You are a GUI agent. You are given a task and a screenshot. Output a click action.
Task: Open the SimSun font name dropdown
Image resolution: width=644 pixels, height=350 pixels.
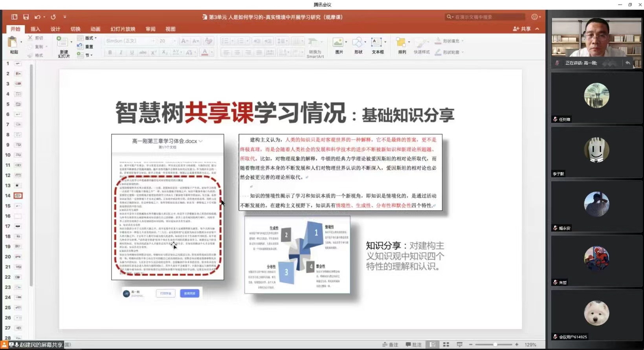(154, 41)
